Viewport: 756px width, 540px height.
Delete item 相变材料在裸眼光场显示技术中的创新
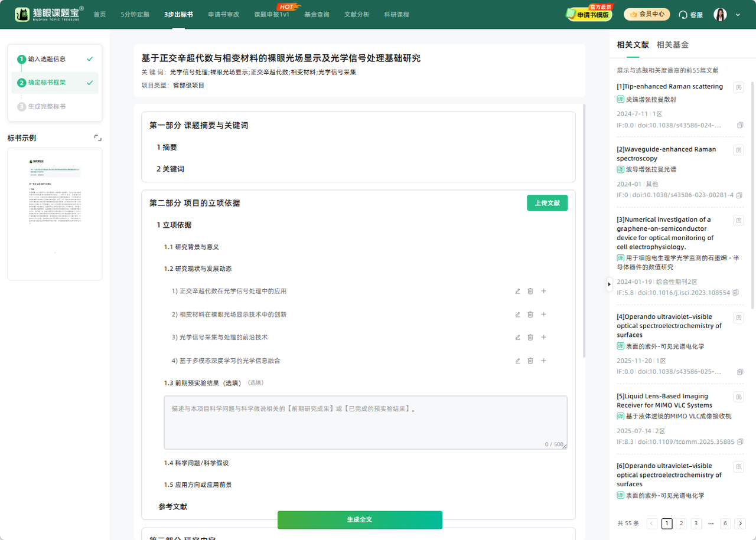click(530, 315)
